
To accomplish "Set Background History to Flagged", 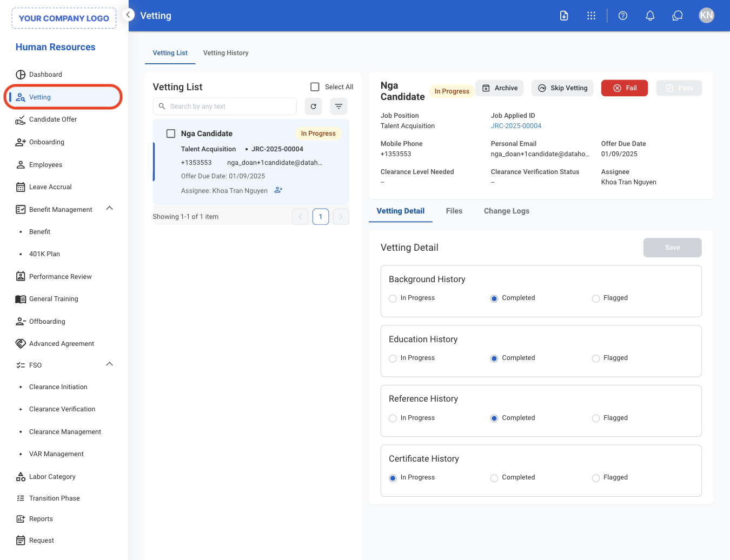I will pyautogui.click(x=596, y=298).
